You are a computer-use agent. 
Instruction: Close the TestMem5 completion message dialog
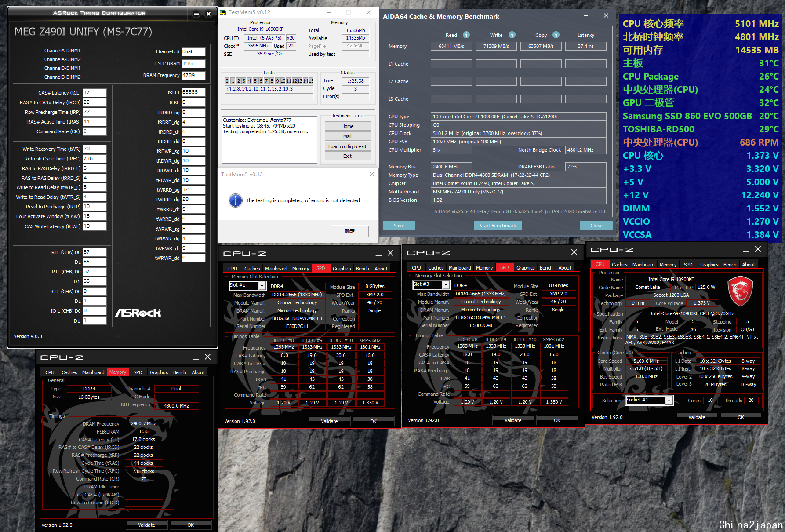point(372,175)
